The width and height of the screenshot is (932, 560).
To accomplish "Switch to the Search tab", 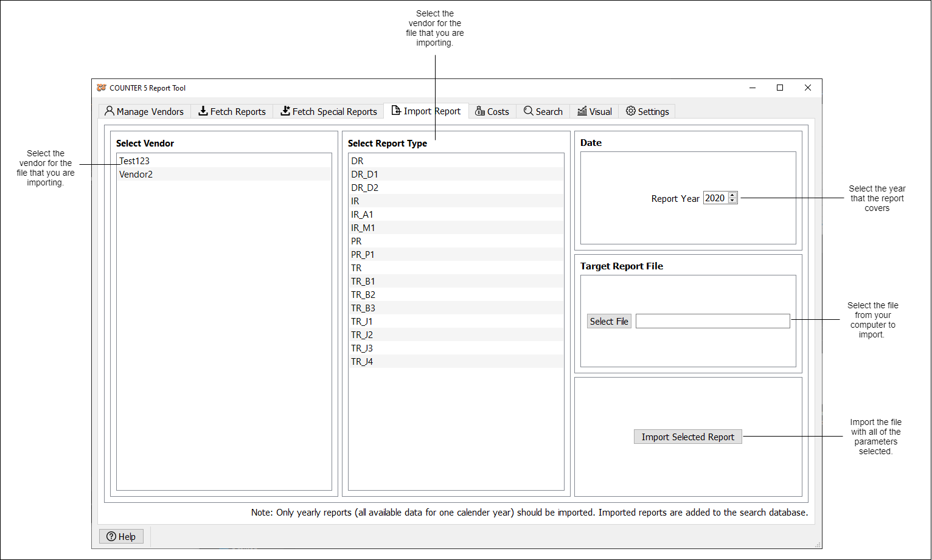I will tap(543, 111).
